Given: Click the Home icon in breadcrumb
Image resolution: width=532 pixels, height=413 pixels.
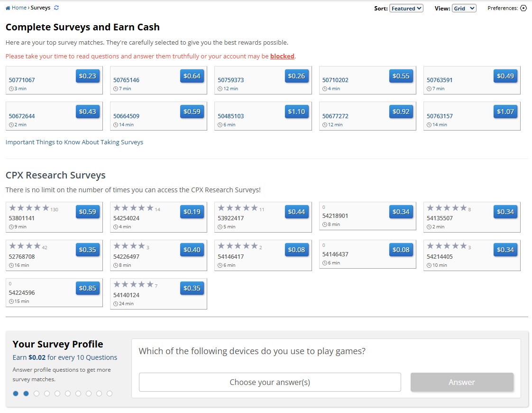Looking at the screenshot, I should click(8, 8).
